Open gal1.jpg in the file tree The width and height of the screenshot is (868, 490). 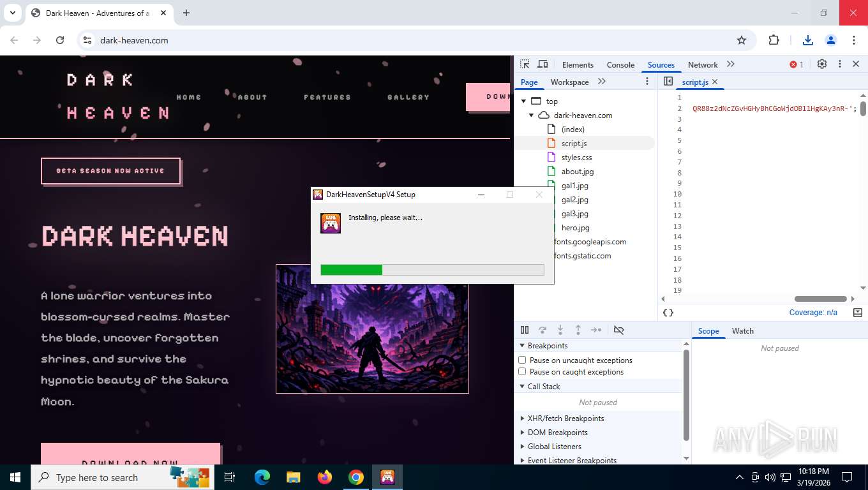pos(575,186)
